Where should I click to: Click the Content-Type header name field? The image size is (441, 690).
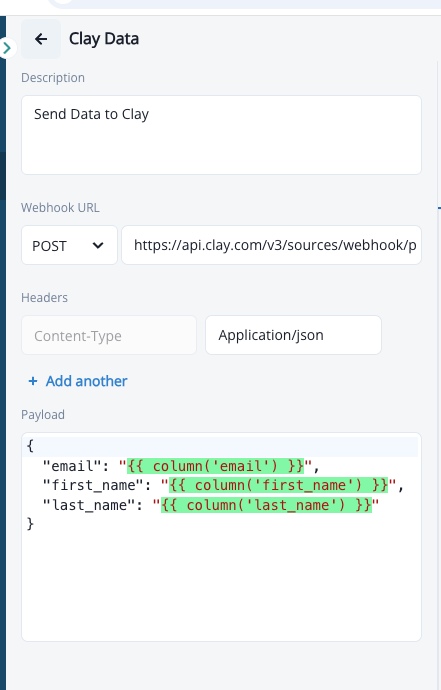tap(109, 335)
